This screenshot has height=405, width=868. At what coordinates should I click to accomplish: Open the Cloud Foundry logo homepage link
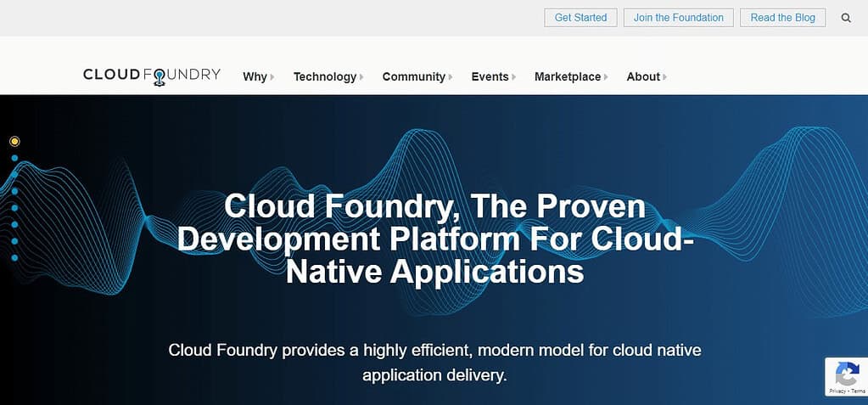click(152, 76)
